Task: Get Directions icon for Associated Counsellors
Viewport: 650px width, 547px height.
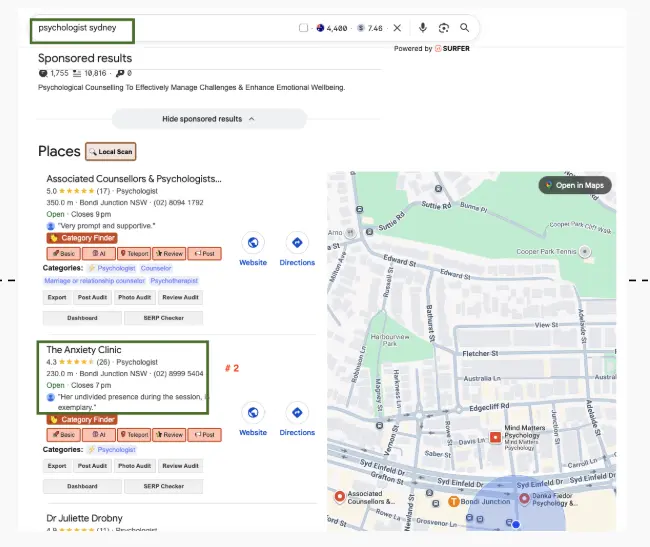Action: click(x=297, y=242)
